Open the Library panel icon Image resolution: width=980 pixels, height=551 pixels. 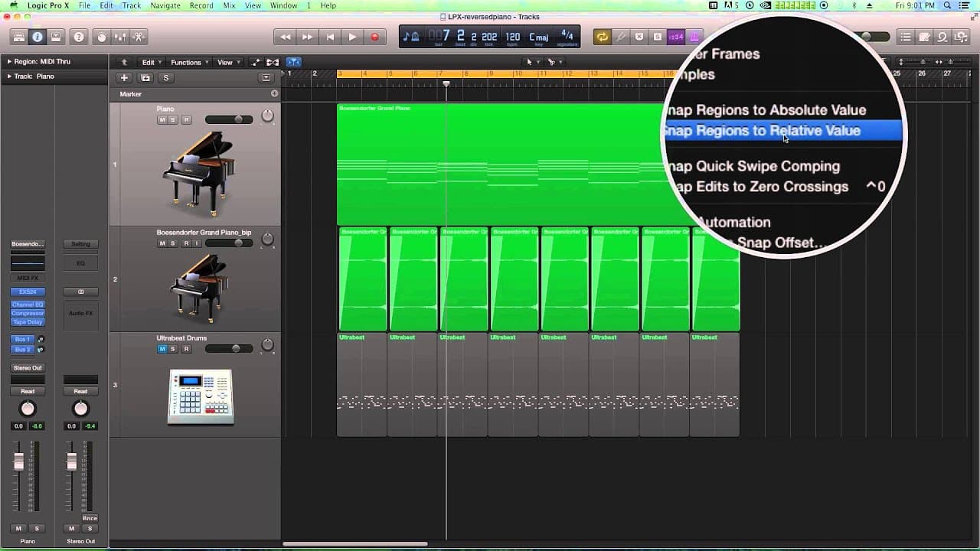coord(18,37)
